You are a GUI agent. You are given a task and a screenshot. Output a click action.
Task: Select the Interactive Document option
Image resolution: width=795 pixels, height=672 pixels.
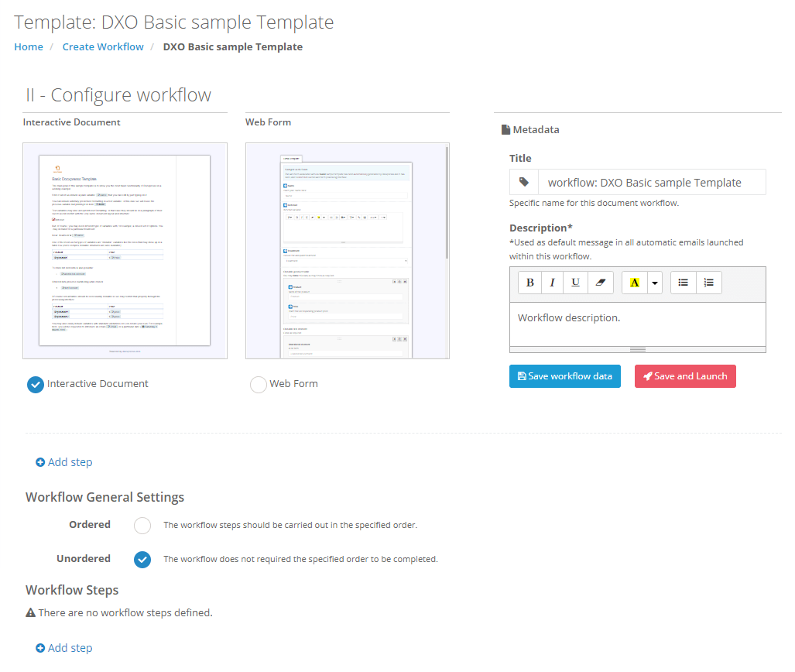[x=35, y=383]
